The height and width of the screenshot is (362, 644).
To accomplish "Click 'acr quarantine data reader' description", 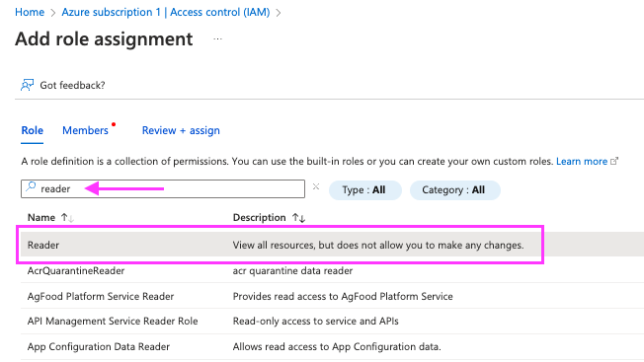I will [292, 270].
